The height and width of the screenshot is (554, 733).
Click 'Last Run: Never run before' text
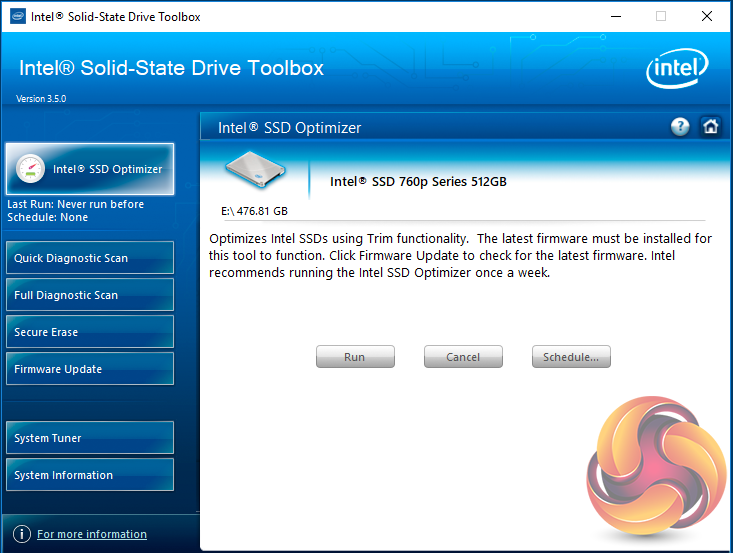tap(75, 204)
